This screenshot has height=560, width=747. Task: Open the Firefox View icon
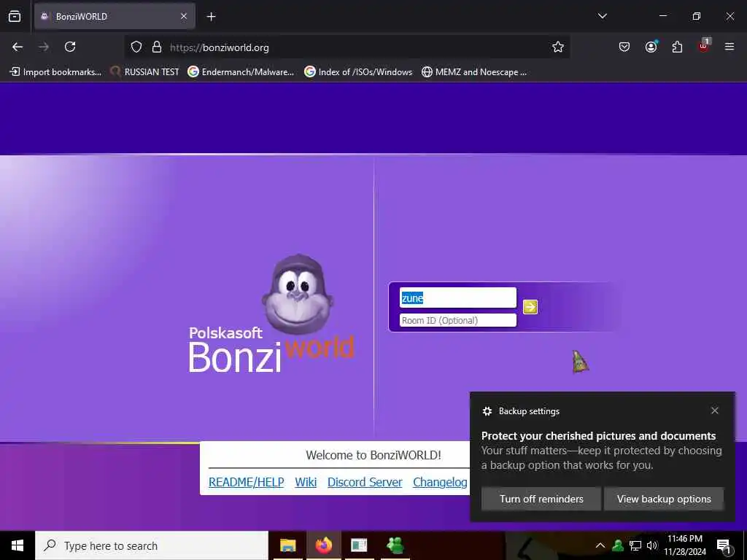coord(15,17)
